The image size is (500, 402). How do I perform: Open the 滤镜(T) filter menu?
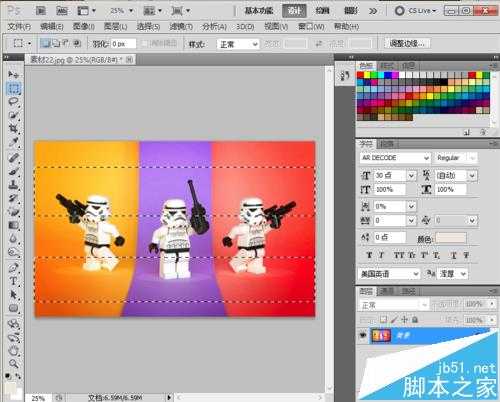(x=181, y=26)
